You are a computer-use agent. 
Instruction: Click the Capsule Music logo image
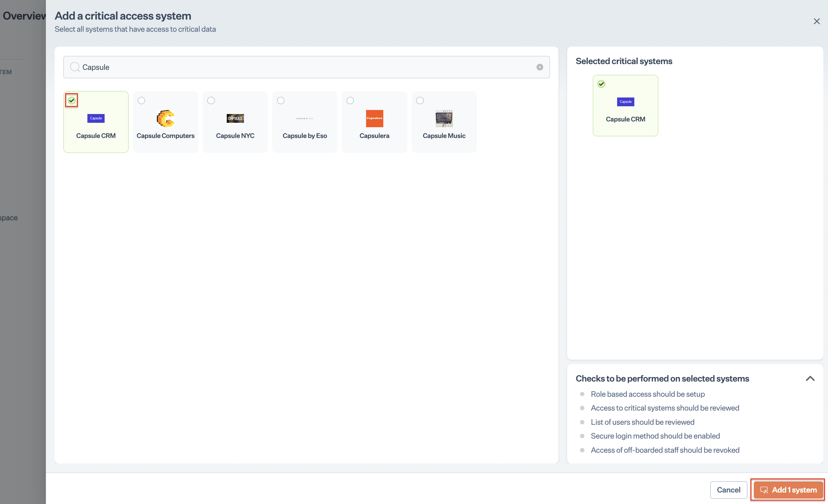tap(444, 118)
